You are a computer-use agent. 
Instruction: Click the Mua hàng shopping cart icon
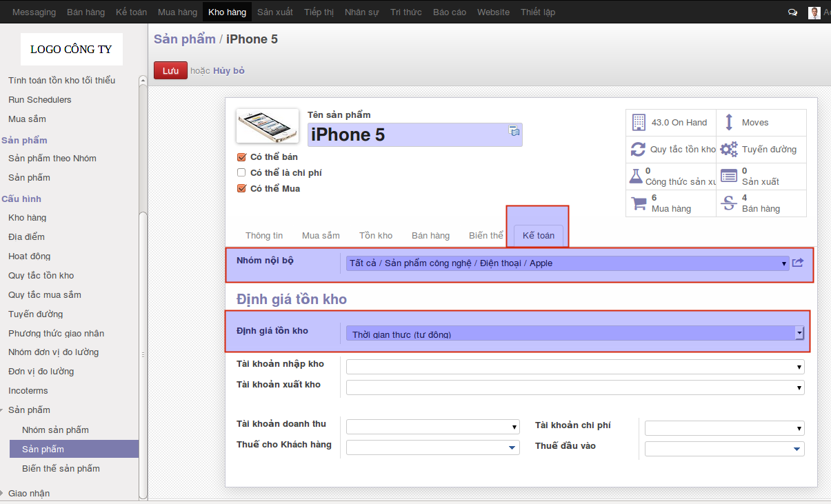[639, 203]
